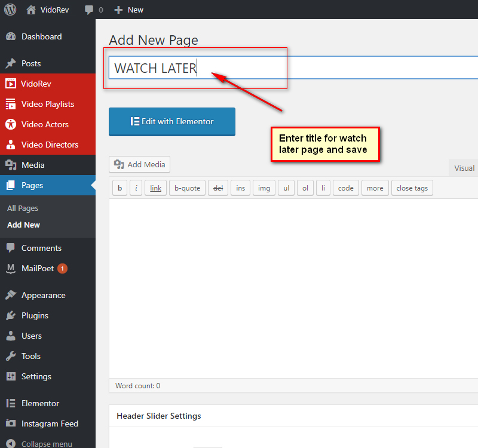Open the Elementor sidebar icon
The height and width of the screenshot is (448, 478).
11,403
